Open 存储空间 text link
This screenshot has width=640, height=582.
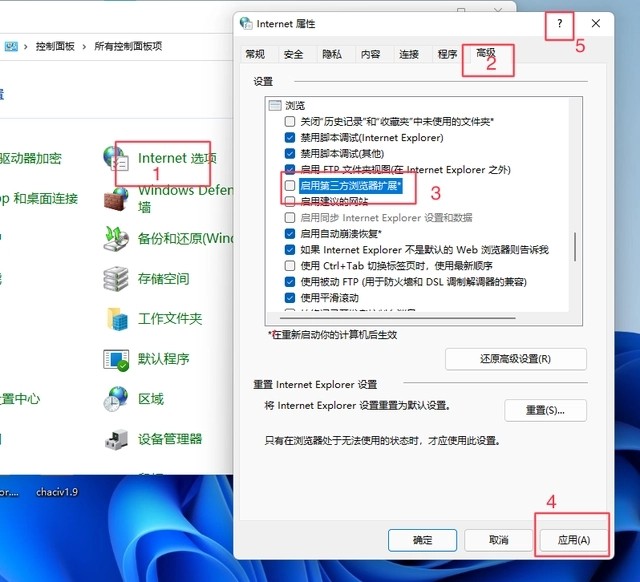point(164,279)
